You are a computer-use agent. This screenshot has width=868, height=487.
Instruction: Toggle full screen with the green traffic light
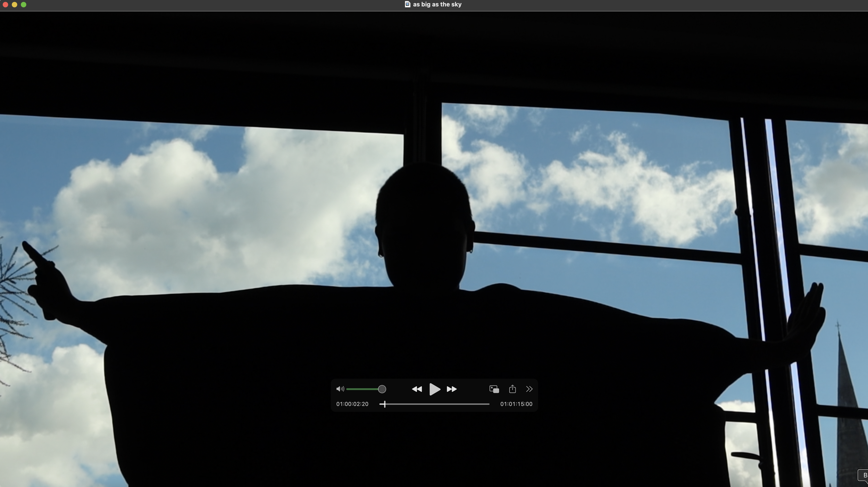click(24, 5)
